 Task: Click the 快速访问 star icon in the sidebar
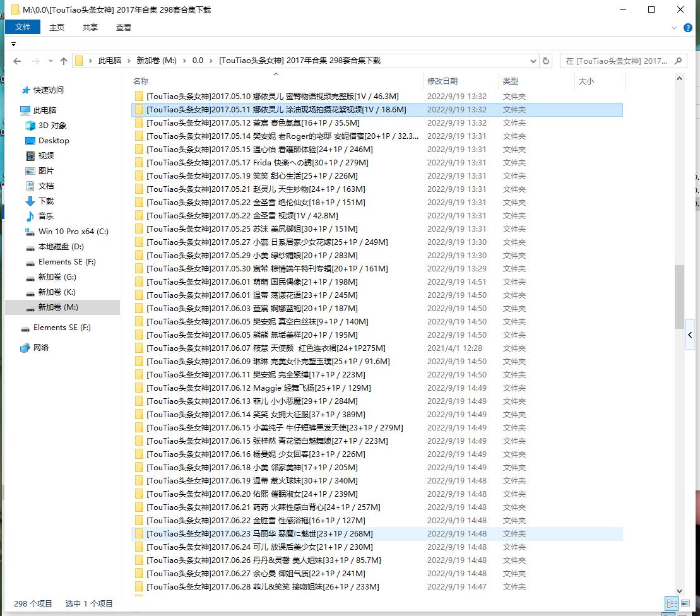tap(26, 90)
